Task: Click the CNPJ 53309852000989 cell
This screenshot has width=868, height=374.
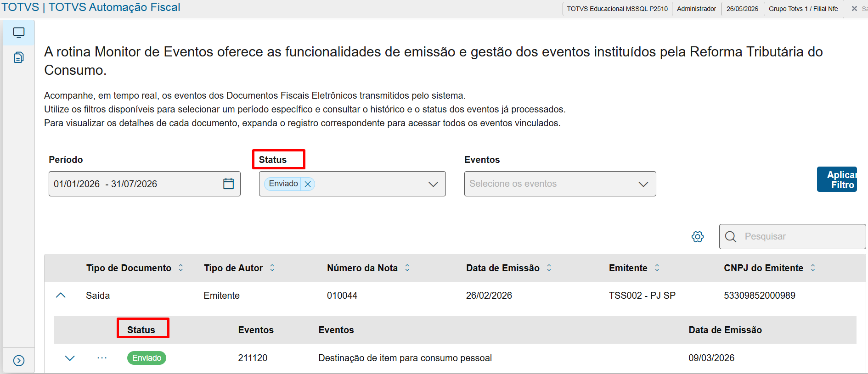Action: [x=760, y=296]
